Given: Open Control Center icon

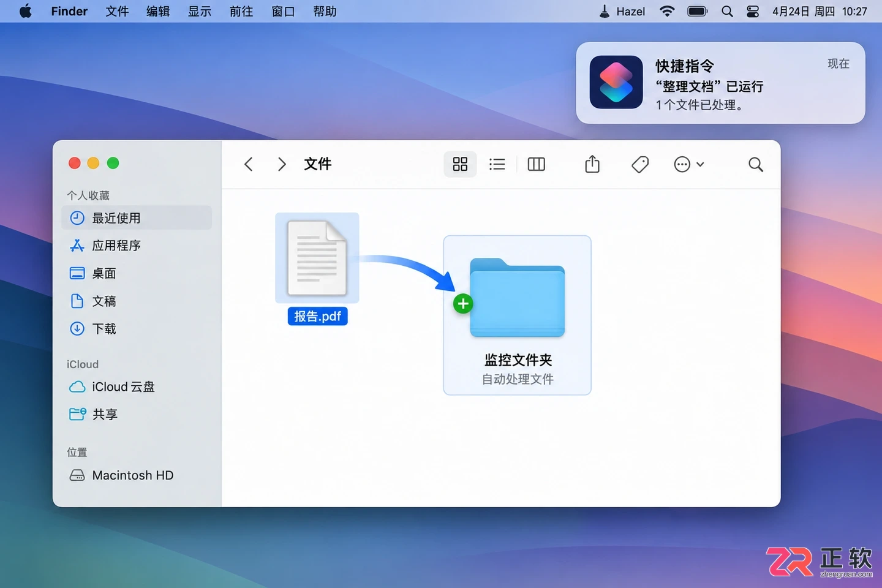Looking at the screenshot, I should pos(753,11).
